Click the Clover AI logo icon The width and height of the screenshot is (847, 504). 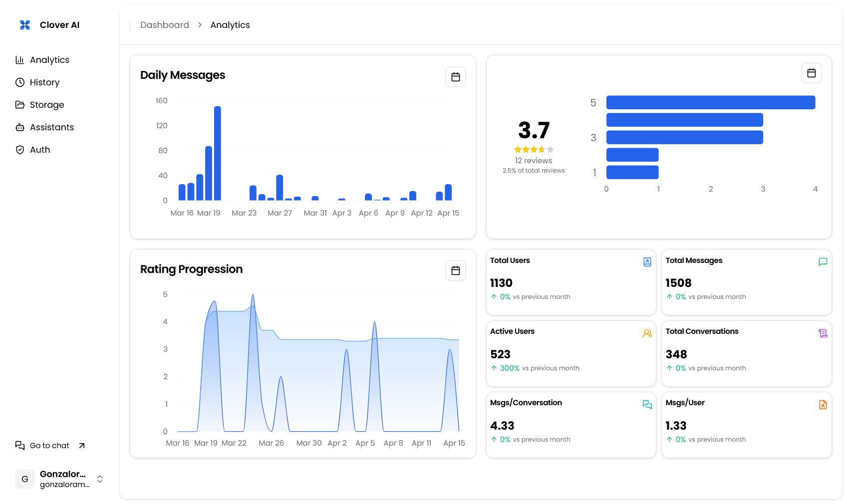click(25, 25)
